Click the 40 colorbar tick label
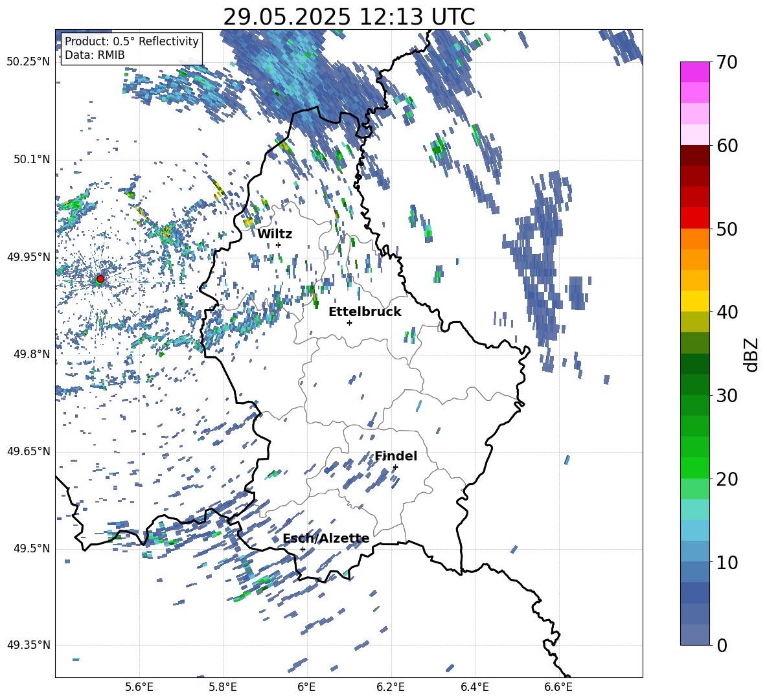The image size is (767, 700). coord(727,312)
